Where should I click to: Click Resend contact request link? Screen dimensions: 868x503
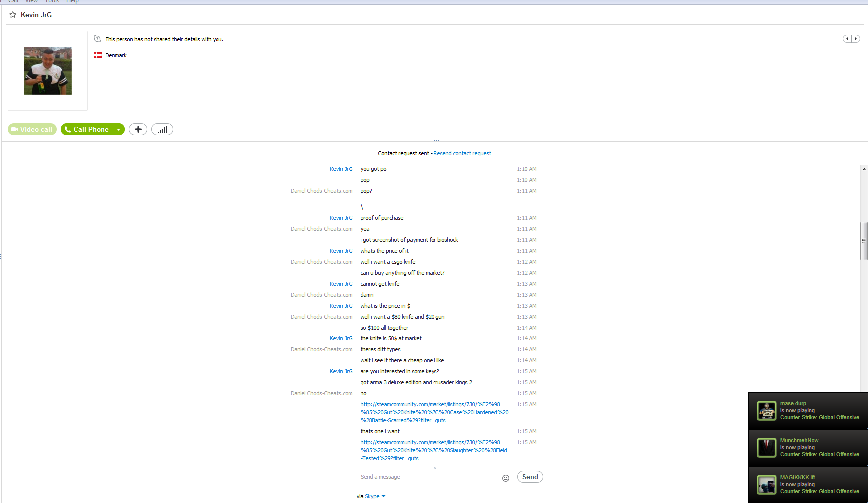click(462, 153)
